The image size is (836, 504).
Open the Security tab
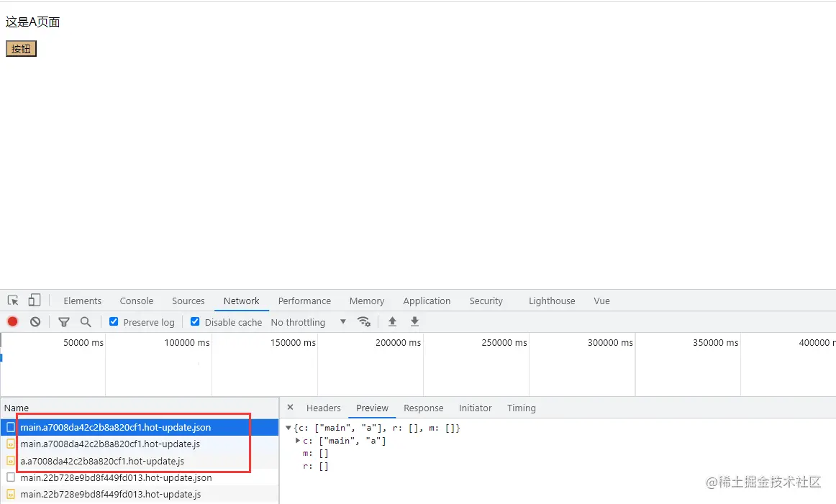486,301
